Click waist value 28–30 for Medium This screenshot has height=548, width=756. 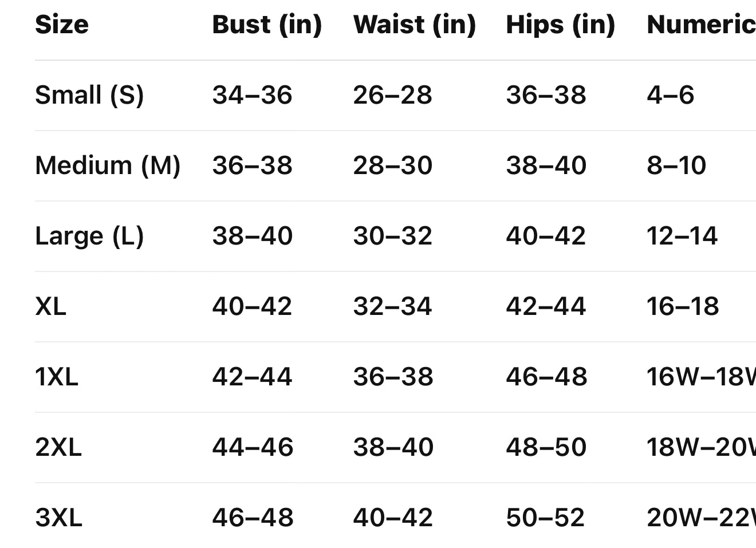pyautogui.click(x=392, y=165)
